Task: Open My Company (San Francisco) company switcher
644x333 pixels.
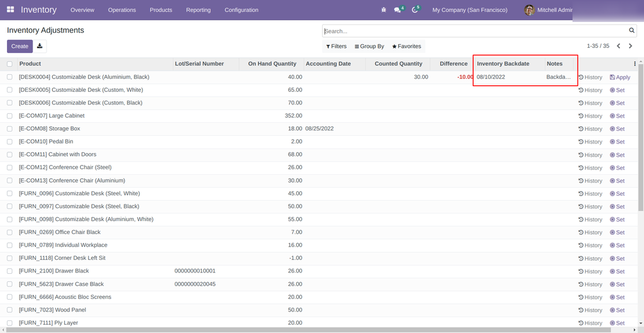Action: click(470, 10)
